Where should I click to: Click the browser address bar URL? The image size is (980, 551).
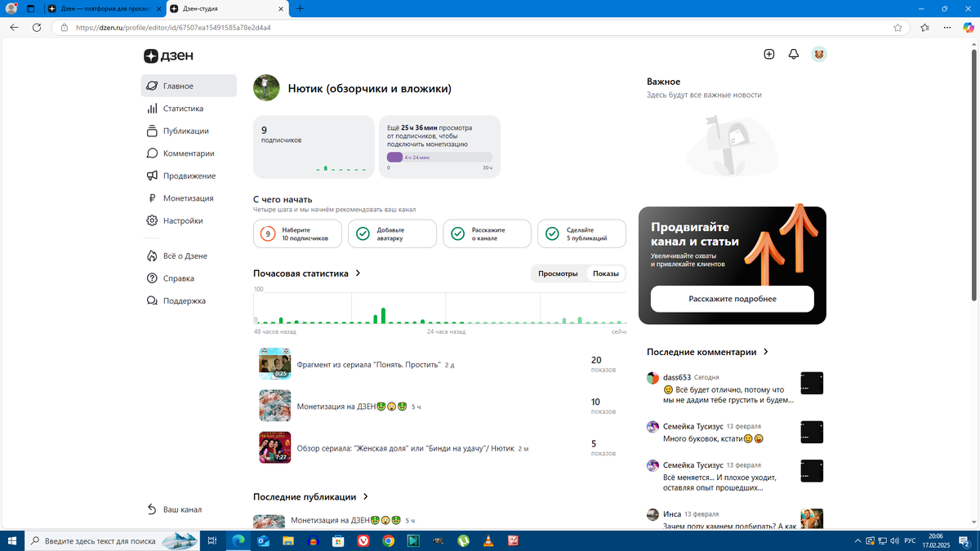173,27
